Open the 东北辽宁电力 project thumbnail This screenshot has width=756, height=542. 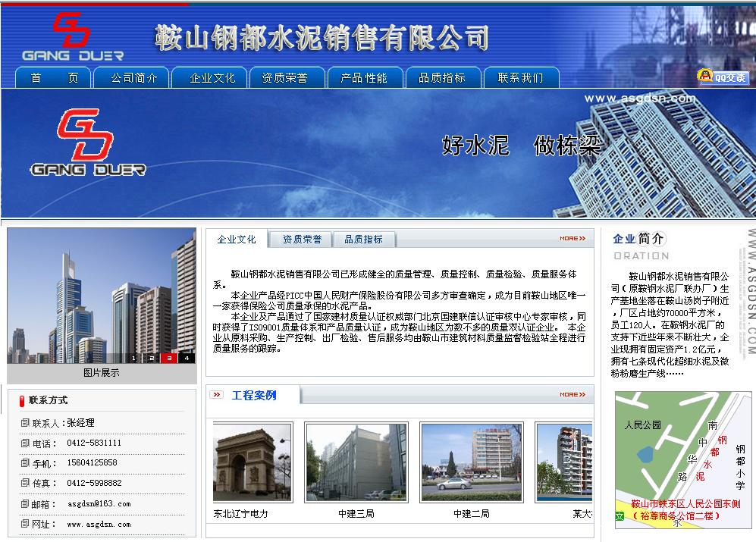click(x=252, y=462)
